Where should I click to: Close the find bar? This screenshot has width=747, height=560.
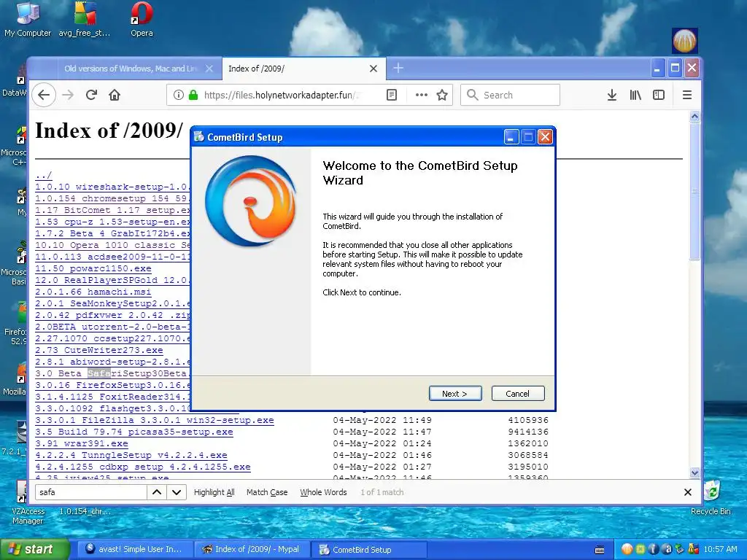[687, 492]
